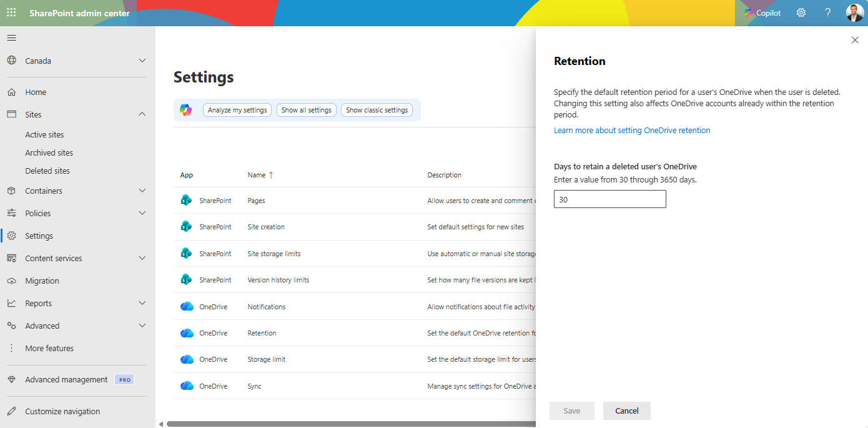The image size is (868, 428).
Task: Expand the Canada geography dropdown
Action: (142, 61)
